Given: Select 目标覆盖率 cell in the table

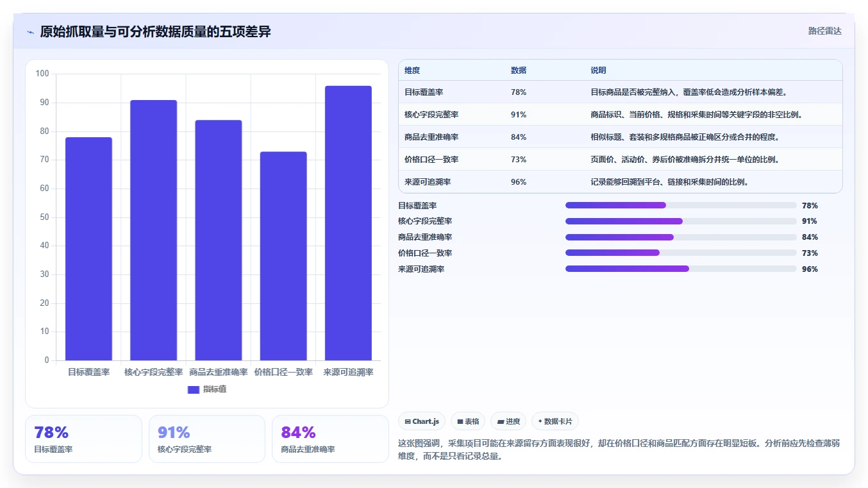Looking at the screenshot, I should [424, 92].
